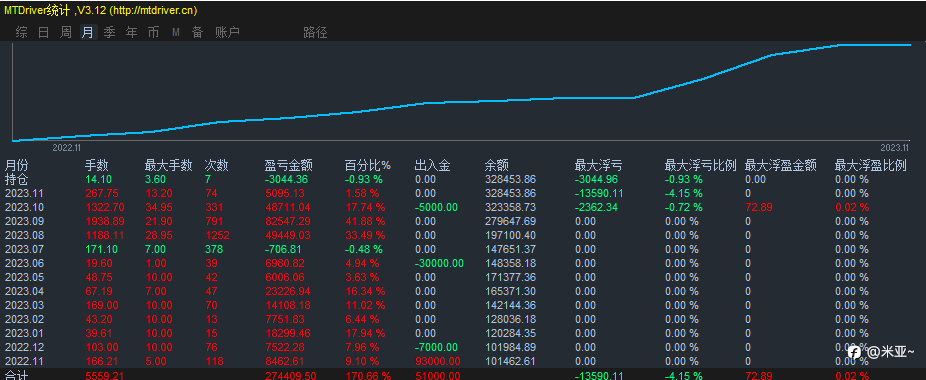This screenshot has width=926, height=380.
Task: Switch to the 账户 account tab
Action: point(227,33)
